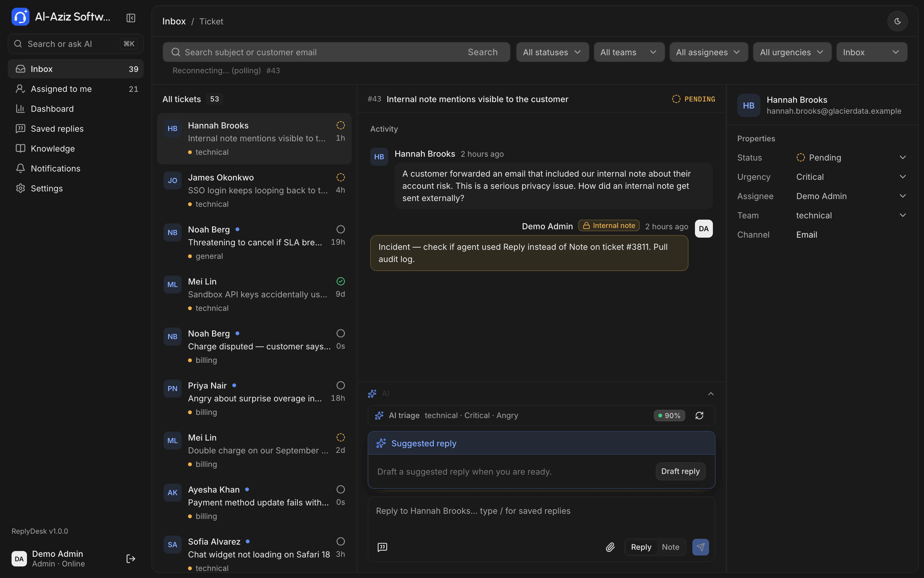Click Hannah Brooks avatar in customer panel
The image size is (924, 578).
tap(749, 106)
